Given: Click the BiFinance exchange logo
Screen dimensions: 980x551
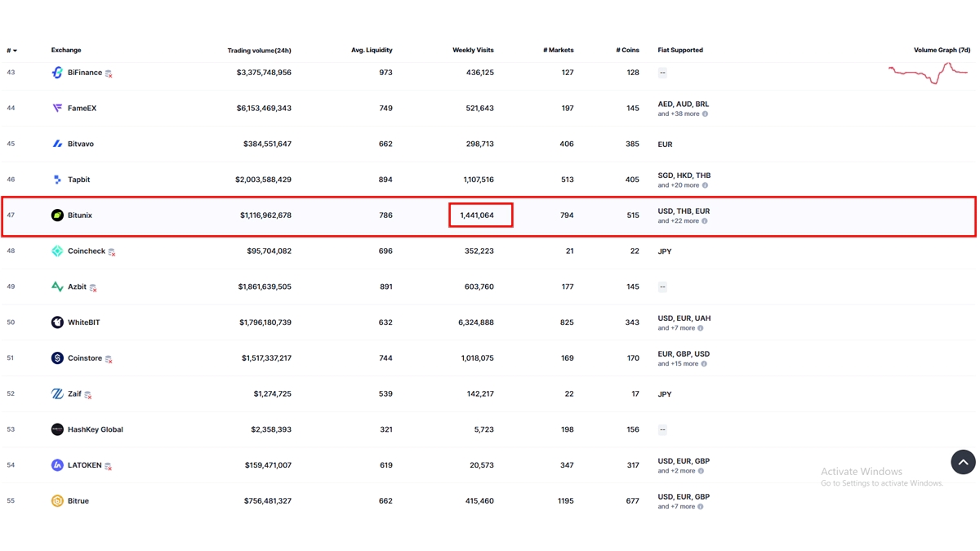Looking at the screenshot, I should [57, 73].
